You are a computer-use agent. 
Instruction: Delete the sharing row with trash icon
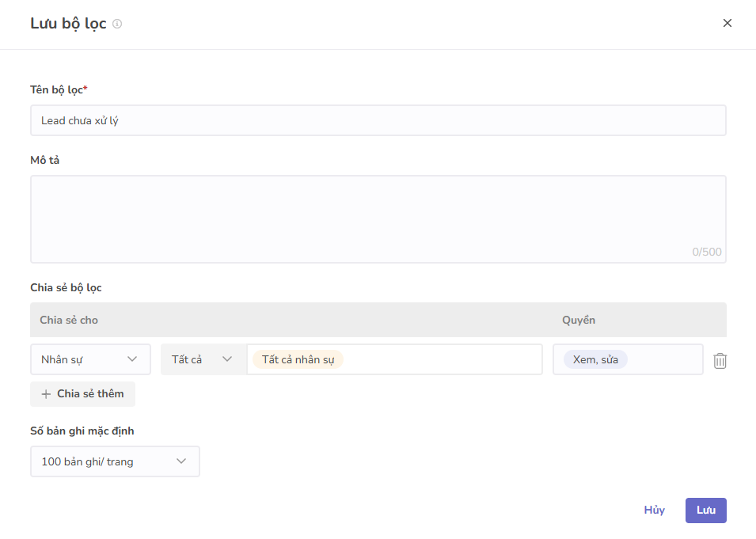click(x=720, y=360)
